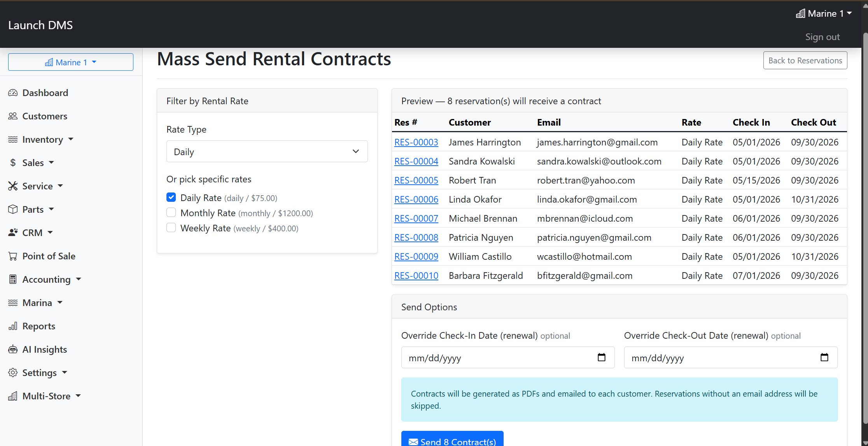868x446 pixels.
Task: Uncheck the Daily Rate checkbox
Action: point(171,197)
